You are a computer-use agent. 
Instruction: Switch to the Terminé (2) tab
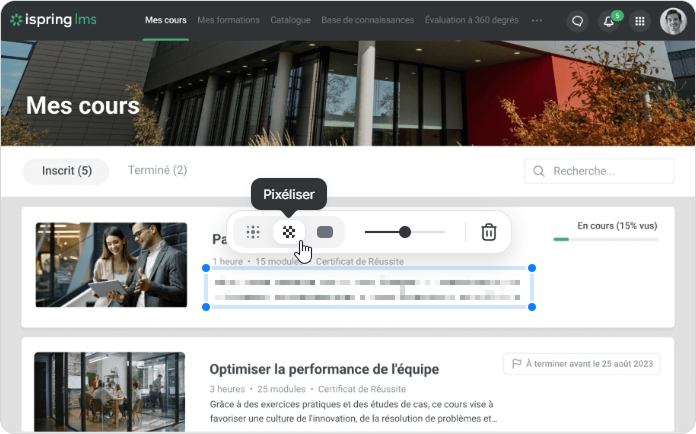point(157,171)
